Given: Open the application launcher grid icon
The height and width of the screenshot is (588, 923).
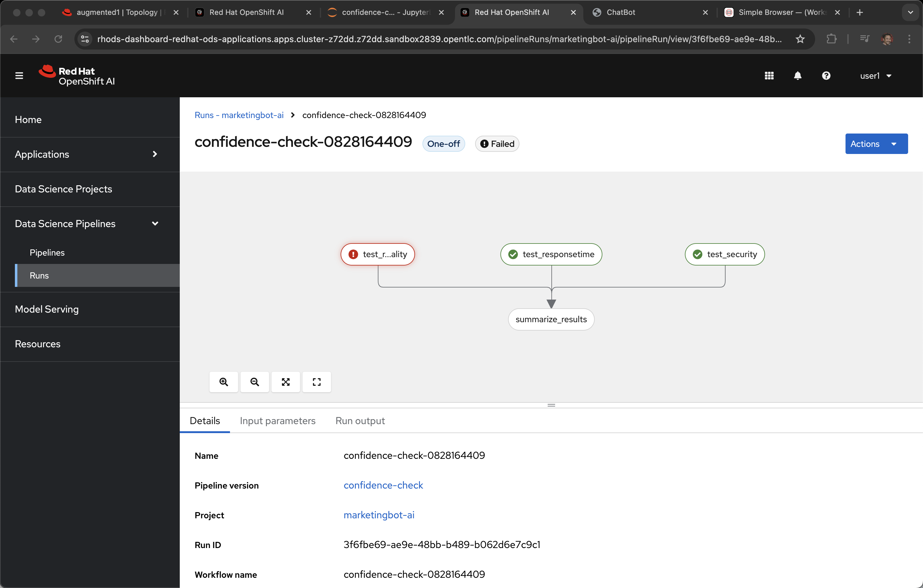Looking at the screenshot, I should click(769, 76).
